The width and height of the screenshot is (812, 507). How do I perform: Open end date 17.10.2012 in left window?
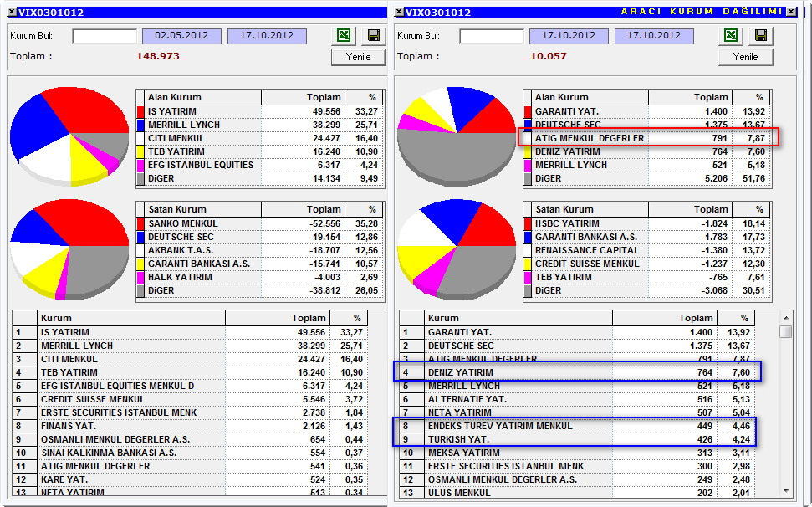(x=267, y=36)
